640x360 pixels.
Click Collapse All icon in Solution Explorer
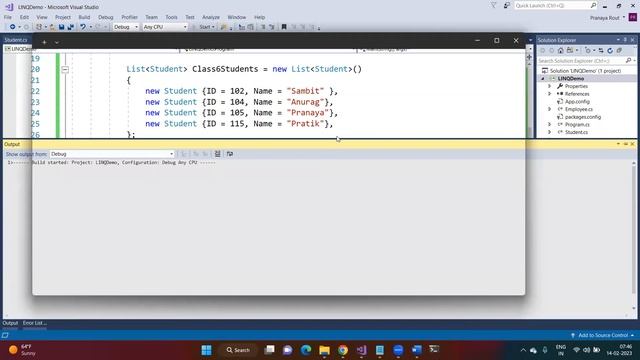pyautogui.click(x=619, y=51)
